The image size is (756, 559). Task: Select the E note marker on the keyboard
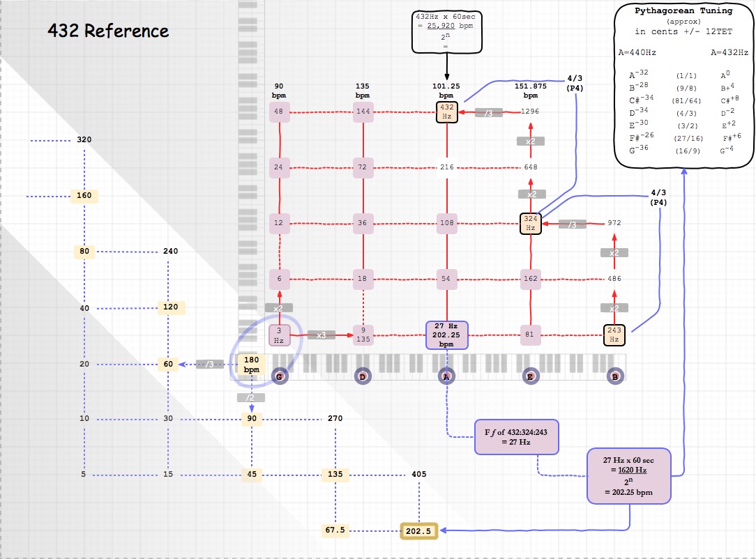click(x=531, y=376)
